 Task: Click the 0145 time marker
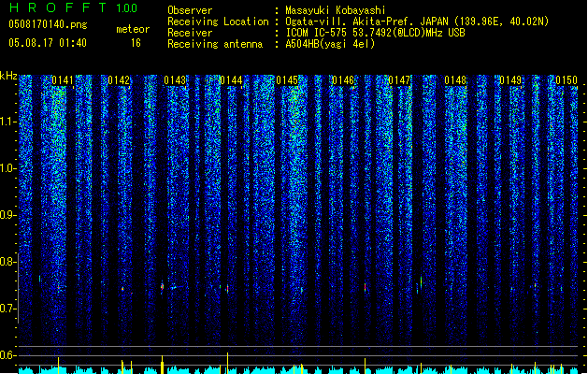(x=287, y=80)
